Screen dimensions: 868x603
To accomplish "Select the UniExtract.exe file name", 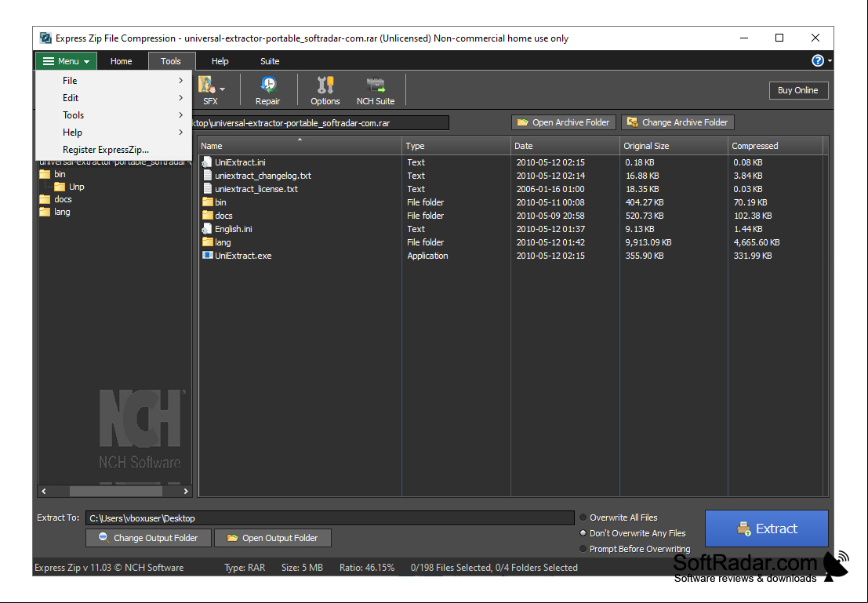I will (243, 256).
